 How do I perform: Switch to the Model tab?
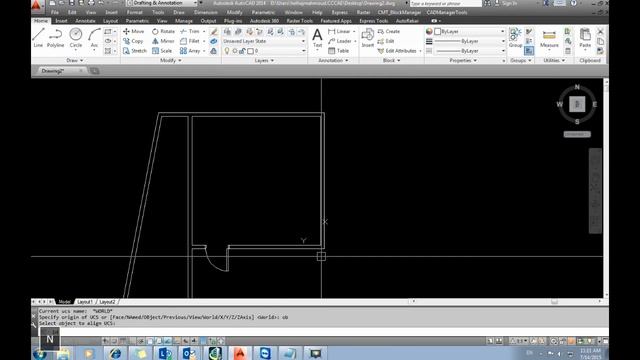[64, 302]
